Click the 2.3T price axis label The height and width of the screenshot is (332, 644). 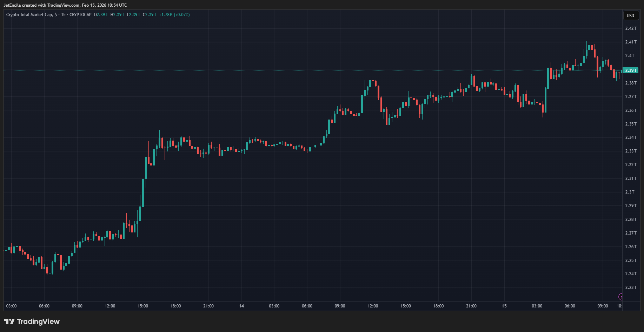[x=630, y=192]
